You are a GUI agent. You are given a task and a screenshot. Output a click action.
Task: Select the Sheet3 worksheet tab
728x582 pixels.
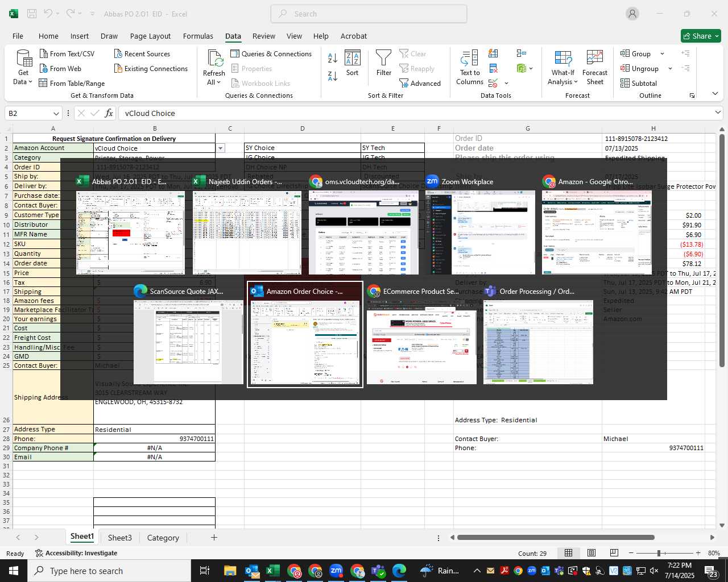119,538
